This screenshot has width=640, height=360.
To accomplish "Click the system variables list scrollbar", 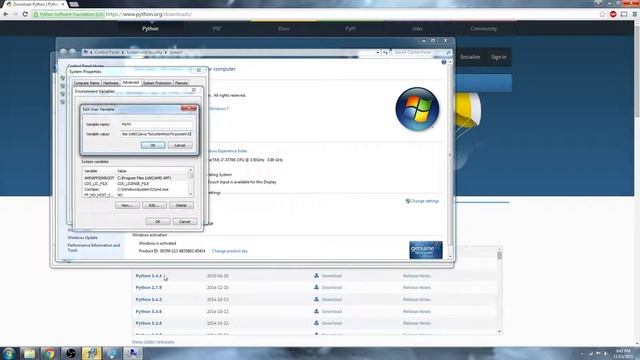I will click(x=191, y=182).
